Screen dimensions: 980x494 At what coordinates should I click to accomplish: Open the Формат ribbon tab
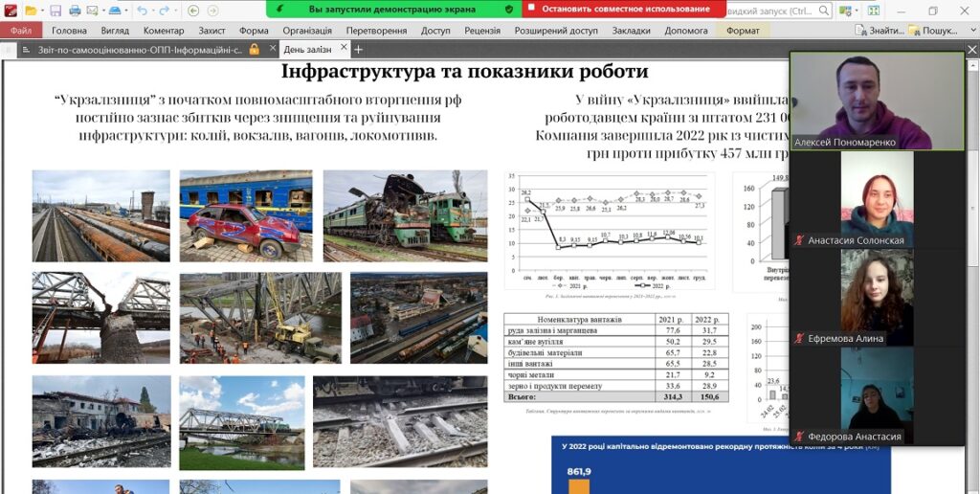(x=744, y=30)
